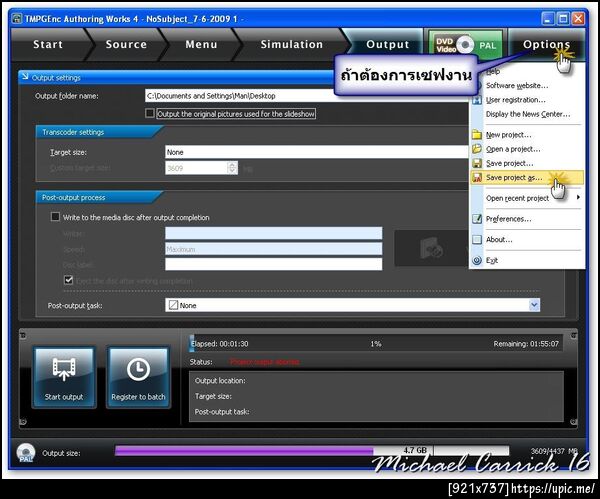Click the application icon in title bar
600x499 pixels.
[17, 18]
